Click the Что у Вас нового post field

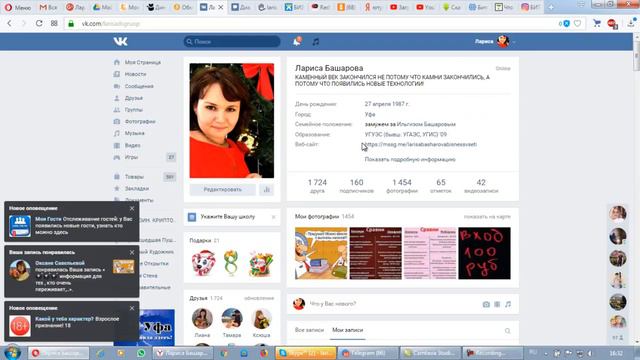coord(392,304)
